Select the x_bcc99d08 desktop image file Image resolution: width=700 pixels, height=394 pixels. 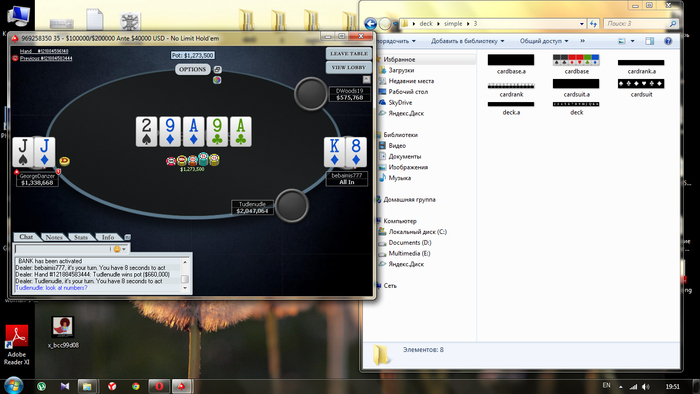pos(63,332)
